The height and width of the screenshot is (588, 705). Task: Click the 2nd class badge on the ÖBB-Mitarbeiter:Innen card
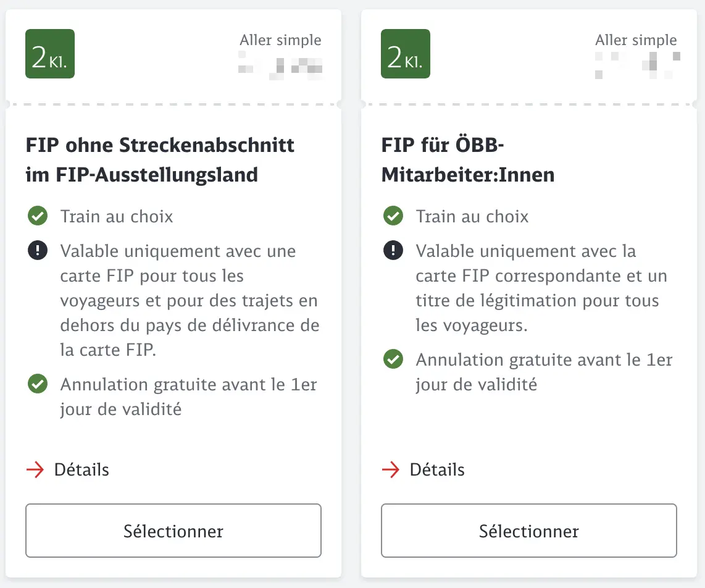tap(406, 54)
